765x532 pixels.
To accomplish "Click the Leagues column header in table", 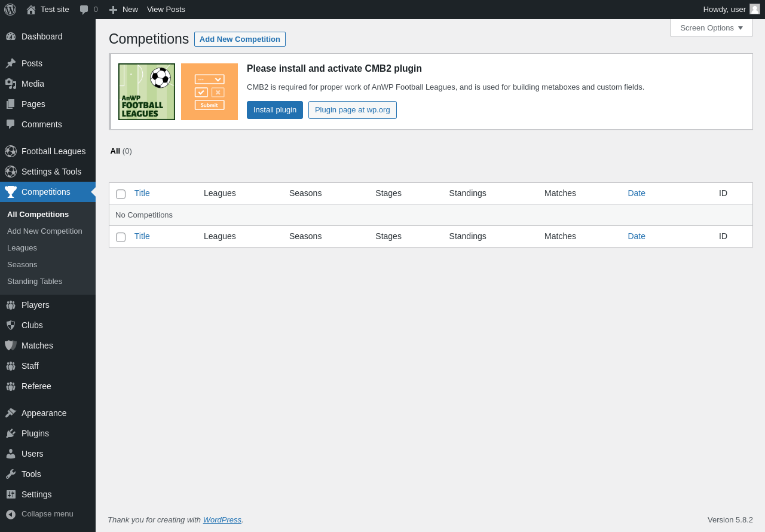I will [x=220, y=193].
